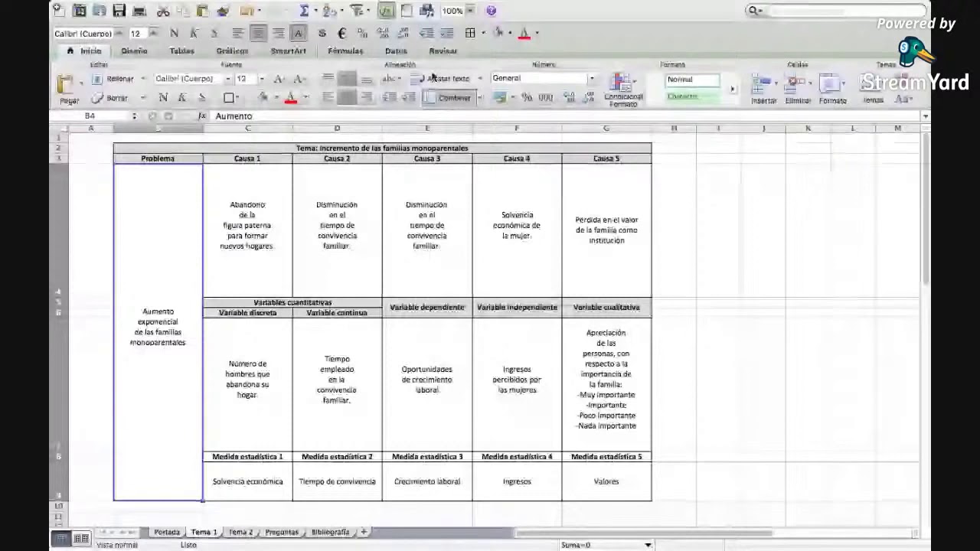
Task: Open the SmartArt ribbon tab
Action: pos(288,51)
